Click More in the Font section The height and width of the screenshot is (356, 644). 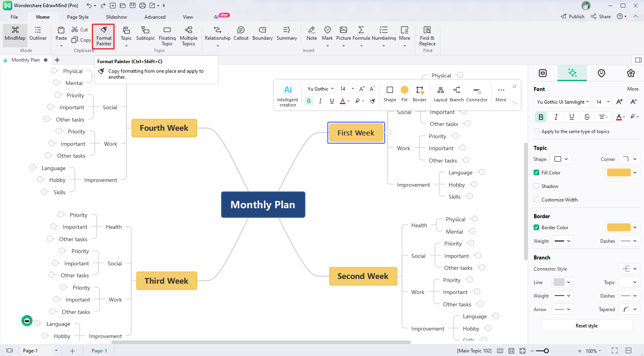[x=633, y=89]
